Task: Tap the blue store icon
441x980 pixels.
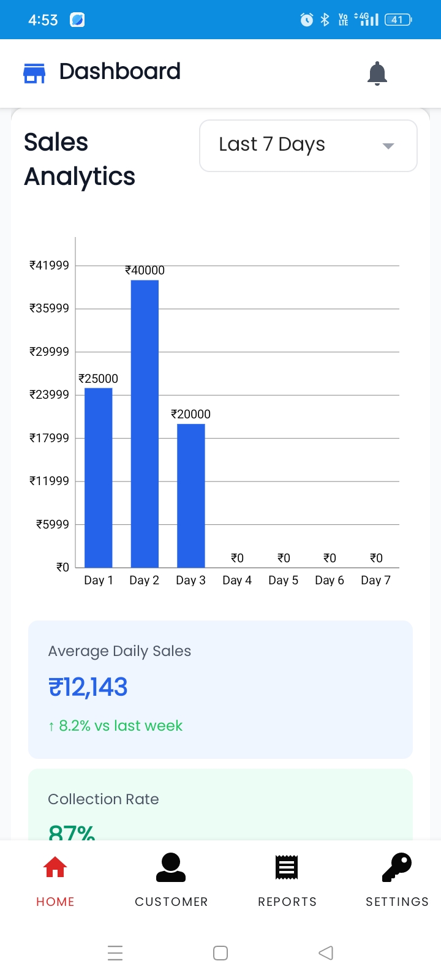Action: coord(34,73)
